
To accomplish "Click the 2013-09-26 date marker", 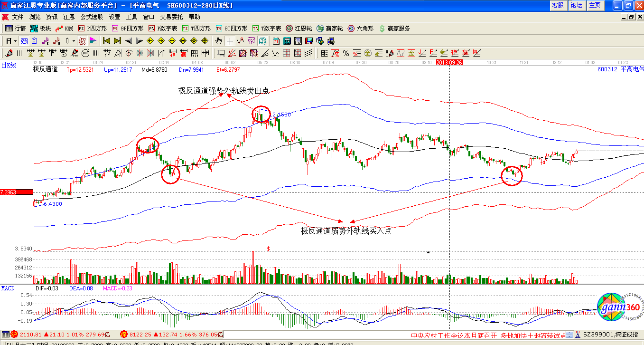I will point(449,62).
